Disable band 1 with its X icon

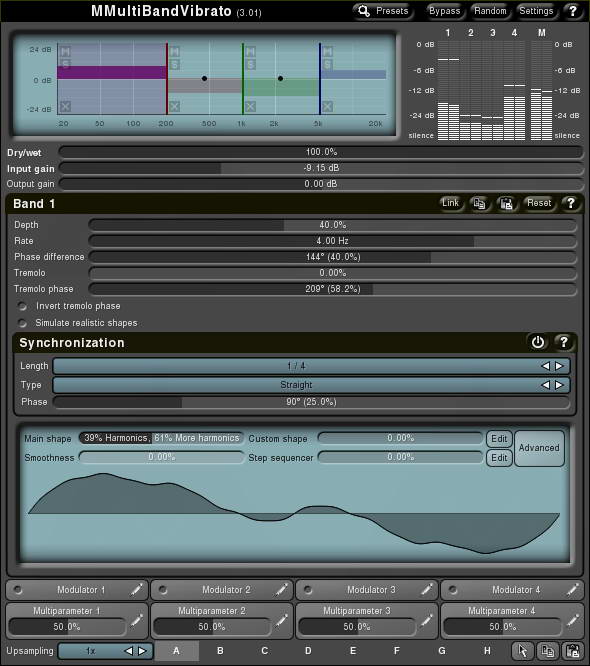65,106
